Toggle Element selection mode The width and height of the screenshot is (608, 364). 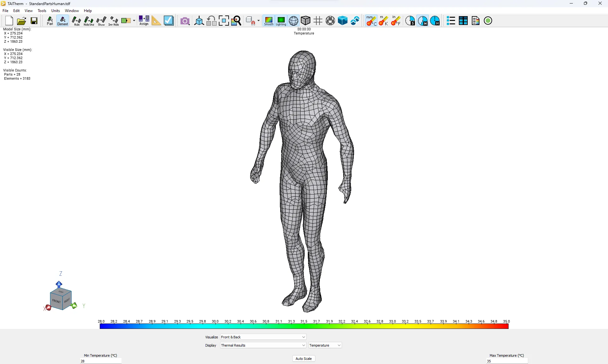pyautogui.click(x=62, y=21)
